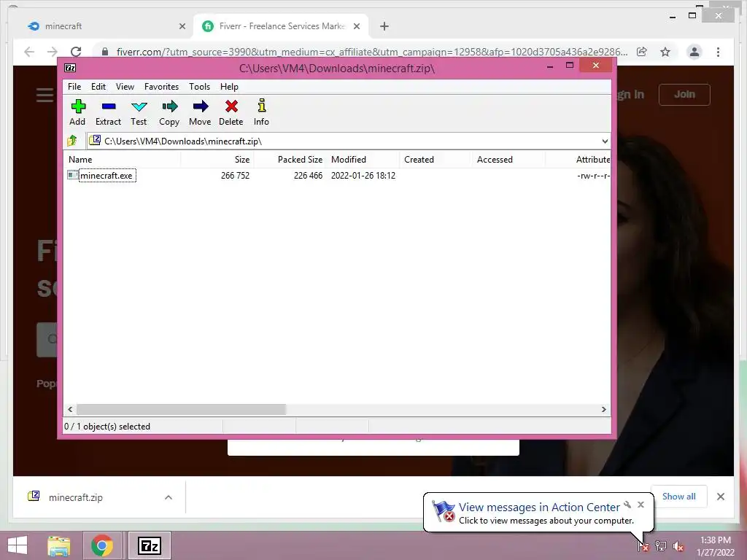Open the Edit menu
The width and height of the screenshot is (747, 560).
pos(98,87)
